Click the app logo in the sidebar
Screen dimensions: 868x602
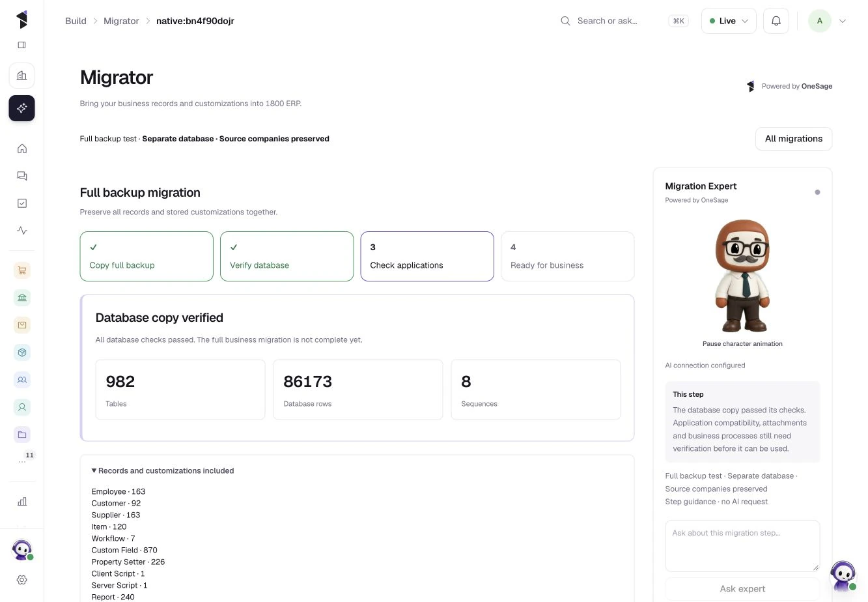[21, 20]
